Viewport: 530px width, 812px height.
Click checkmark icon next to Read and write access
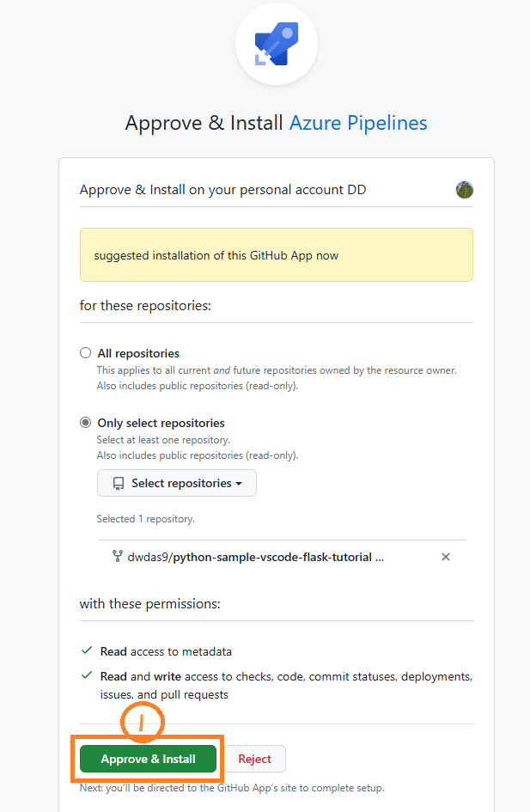87,675
